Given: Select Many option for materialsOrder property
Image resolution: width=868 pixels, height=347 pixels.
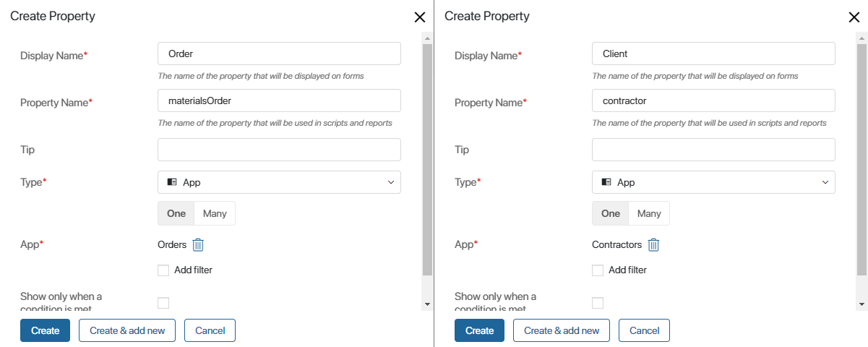Looking at the screenshot, I should click(x=215, y=213).
